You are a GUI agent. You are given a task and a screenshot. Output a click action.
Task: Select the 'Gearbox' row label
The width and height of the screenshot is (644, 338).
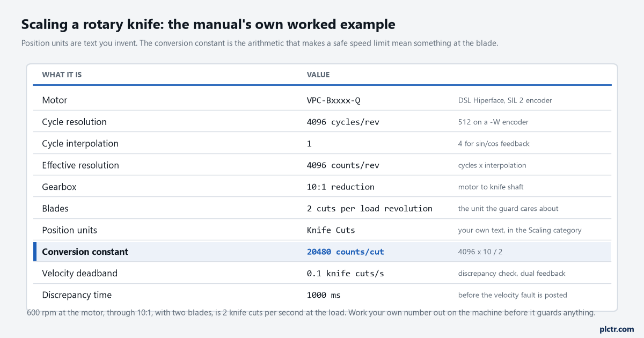pyautogui.click(x=60, y=187)
